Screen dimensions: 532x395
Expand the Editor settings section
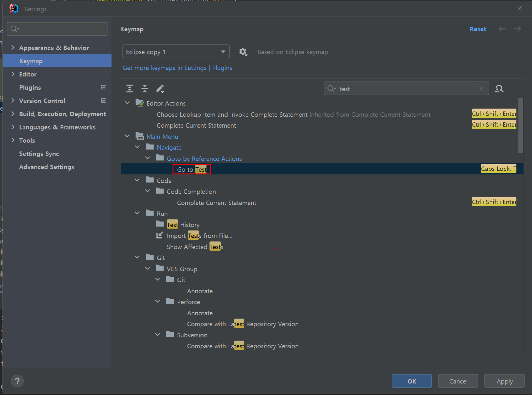13,74
